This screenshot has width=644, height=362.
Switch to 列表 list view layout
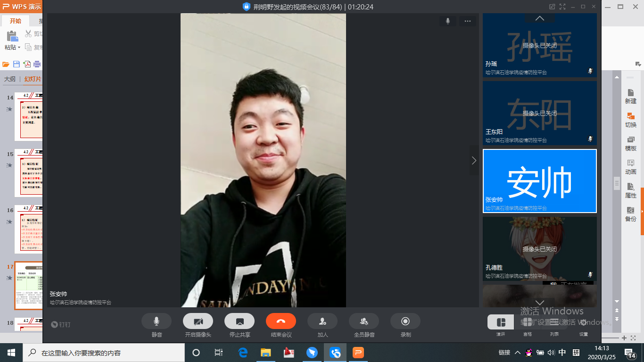(554, 322)
